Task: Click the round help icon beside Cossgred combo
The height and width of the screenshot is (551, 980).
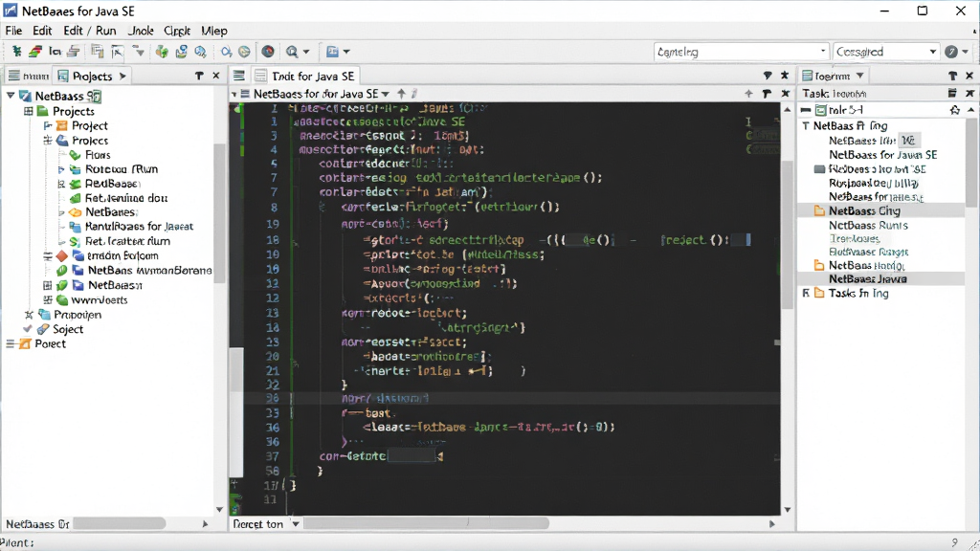Action: [x=951, y=52]
